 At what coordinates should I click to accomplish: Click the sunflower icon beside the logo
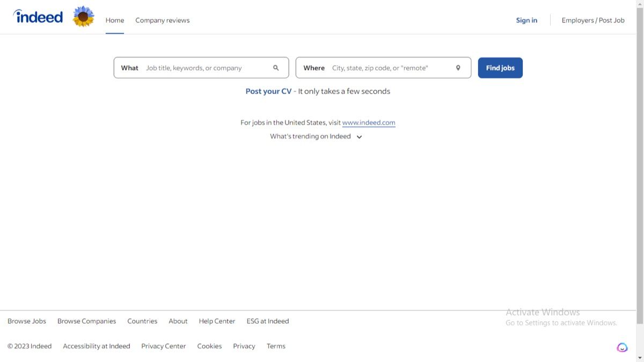[83, 17]
